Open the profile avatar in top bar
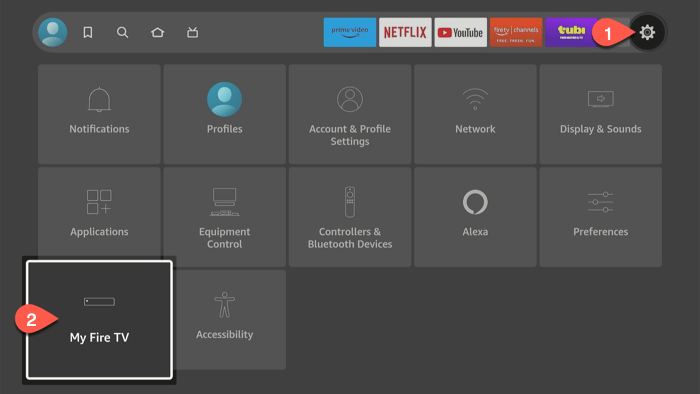This screenshot has width=700, height=394. click(53, 32)
